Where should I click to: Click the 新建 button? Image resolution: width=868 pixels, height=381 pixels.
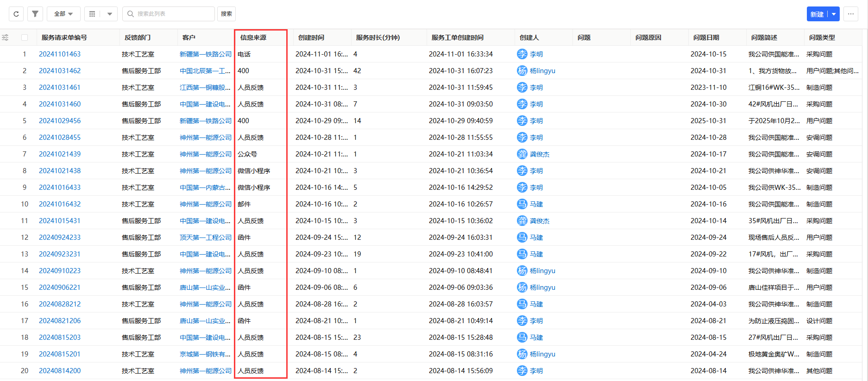coord(817,14)
